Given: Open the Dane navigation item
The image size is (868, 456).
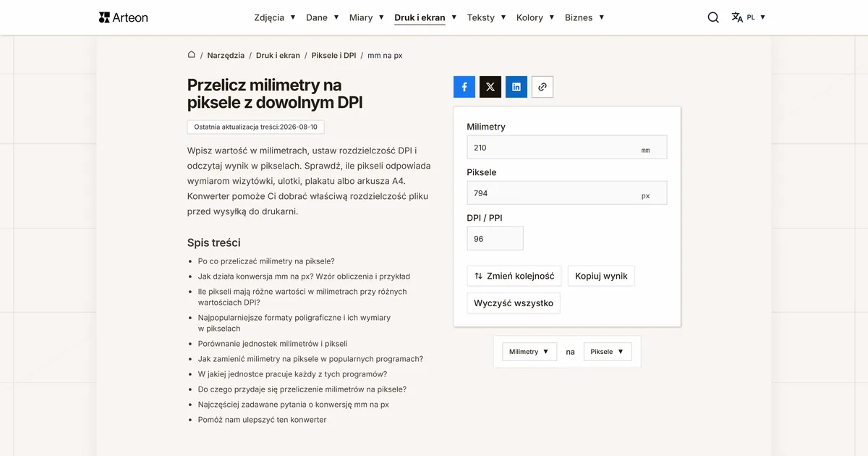Looking at the screenshot, I should (317, 17).
